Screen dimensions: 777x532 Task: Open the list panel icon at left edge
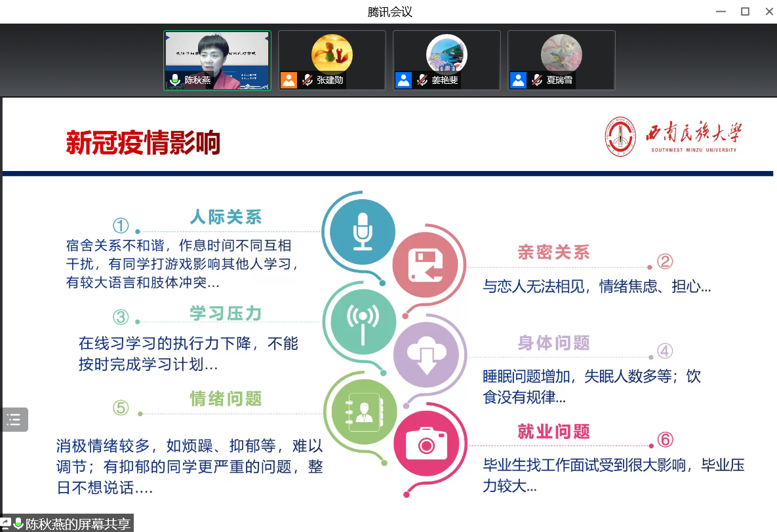14,420
